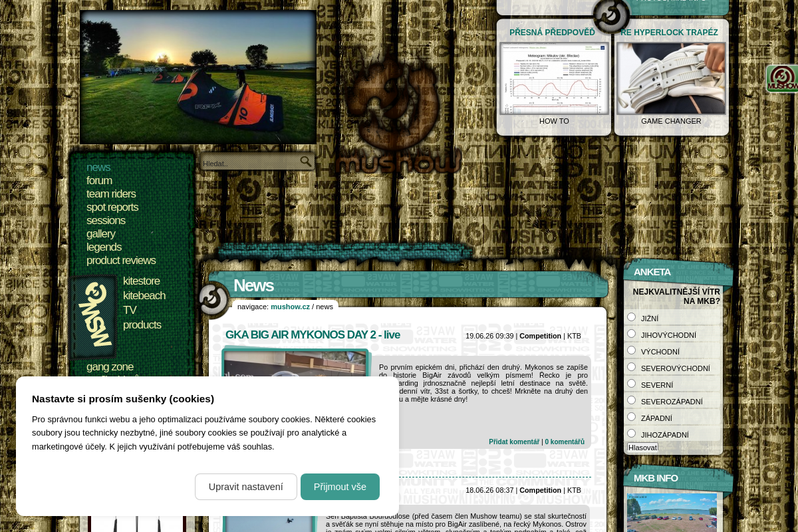Select the Východní radio button

click(x=632, y=350)
